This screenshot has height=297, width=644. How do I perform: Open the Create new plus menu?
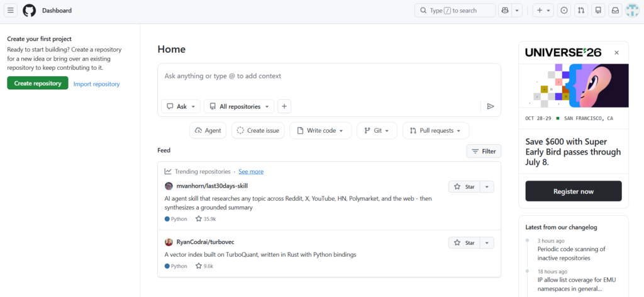tap(543, 10)
